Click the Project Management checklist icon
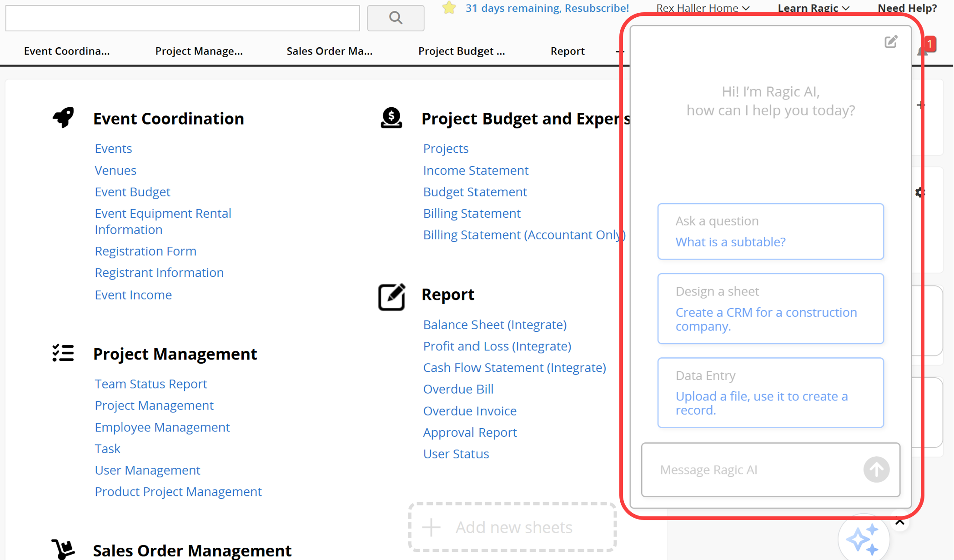954x560 pixels. 63,353
